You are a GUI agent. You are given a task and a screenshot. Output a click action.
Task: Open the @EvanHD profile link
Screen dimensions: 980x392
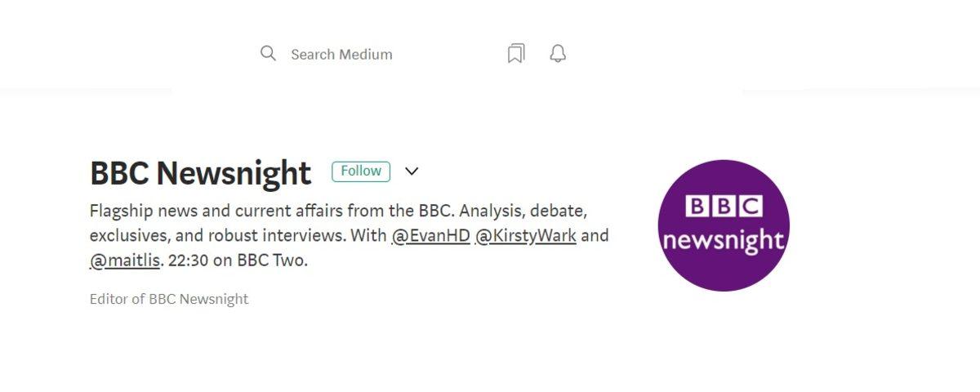tap(430, 236)
